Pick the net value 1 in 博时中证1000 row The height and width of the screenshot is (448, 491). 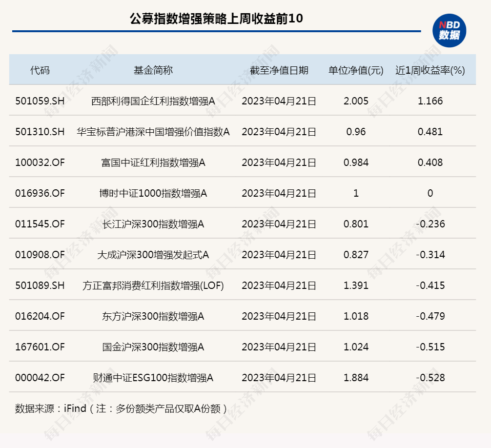pyautogui.click(x=356, y=193)
